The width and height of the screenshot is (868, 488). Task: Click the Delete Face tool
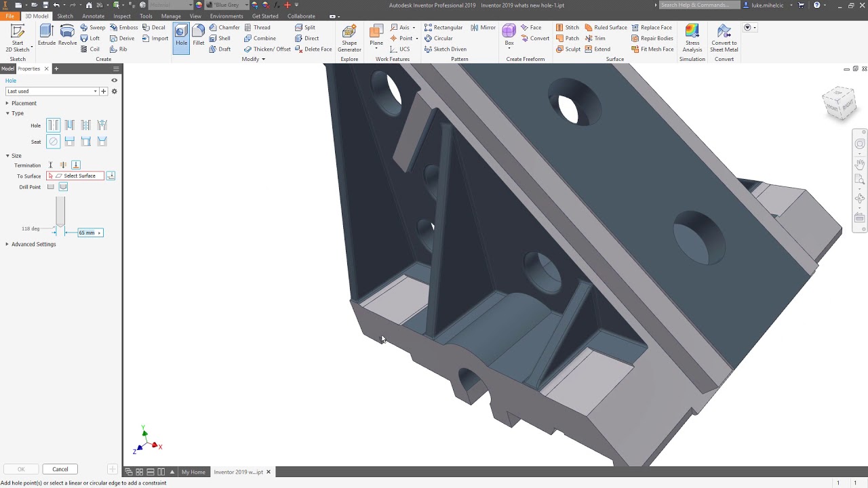click(313, 49)
